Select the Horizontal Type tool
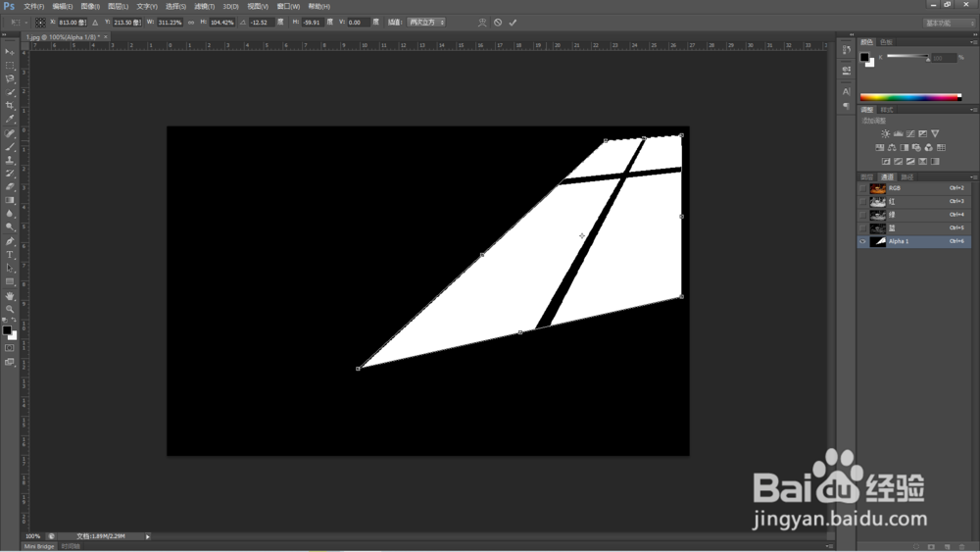Image resolution: width=980 pixels, height=552 pixels. (x=10, y=255)
